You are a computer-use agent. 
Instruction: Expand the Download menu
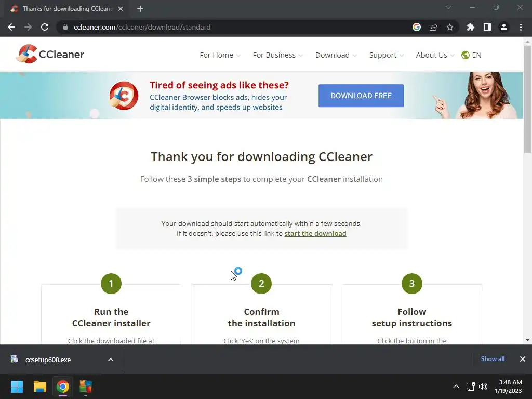coord(336,55)
